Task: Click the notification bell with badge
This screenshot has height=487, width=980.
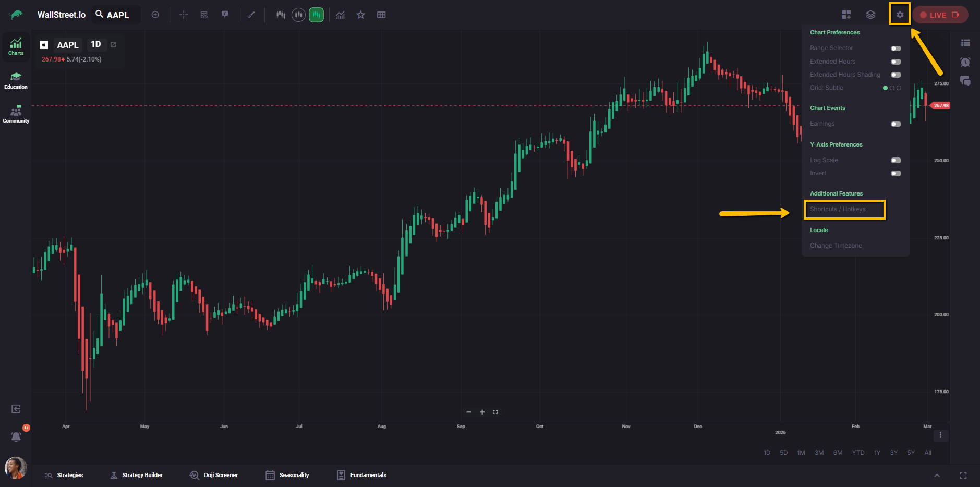Action: 16,436
